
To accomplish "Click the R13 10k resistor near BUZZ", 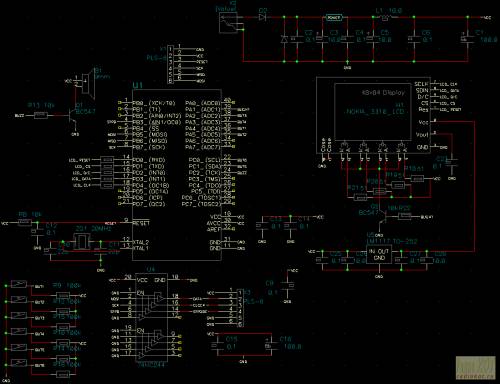I will tap(41, 116).
